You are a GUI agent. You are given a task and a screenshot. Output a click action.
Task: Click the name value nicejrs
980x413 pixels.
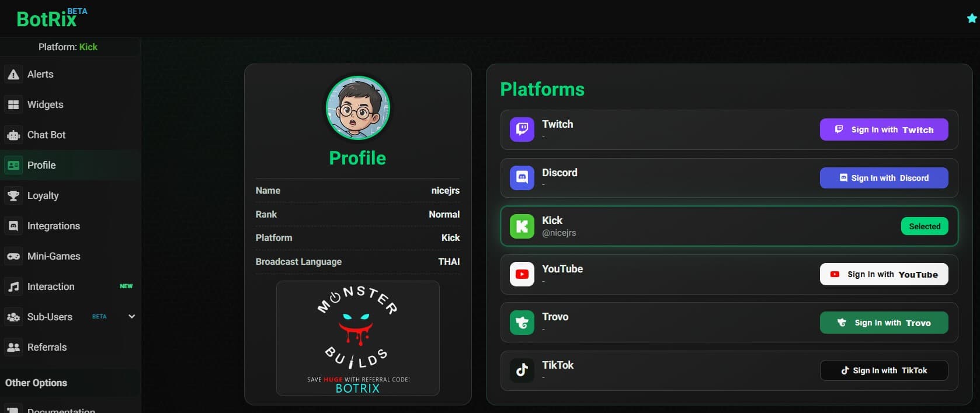click(446, 191)
